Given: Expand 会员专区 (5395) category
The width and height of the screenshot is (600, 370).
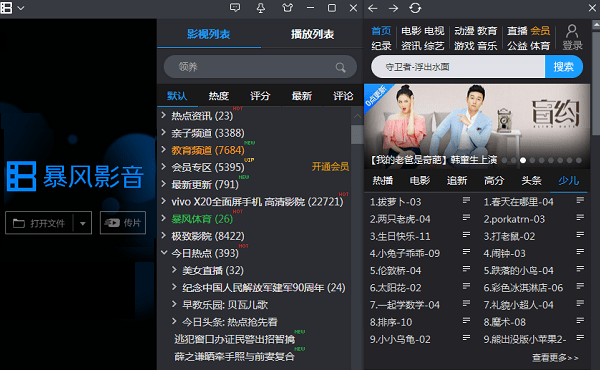Looking at the screenshot, I should 163,167.
